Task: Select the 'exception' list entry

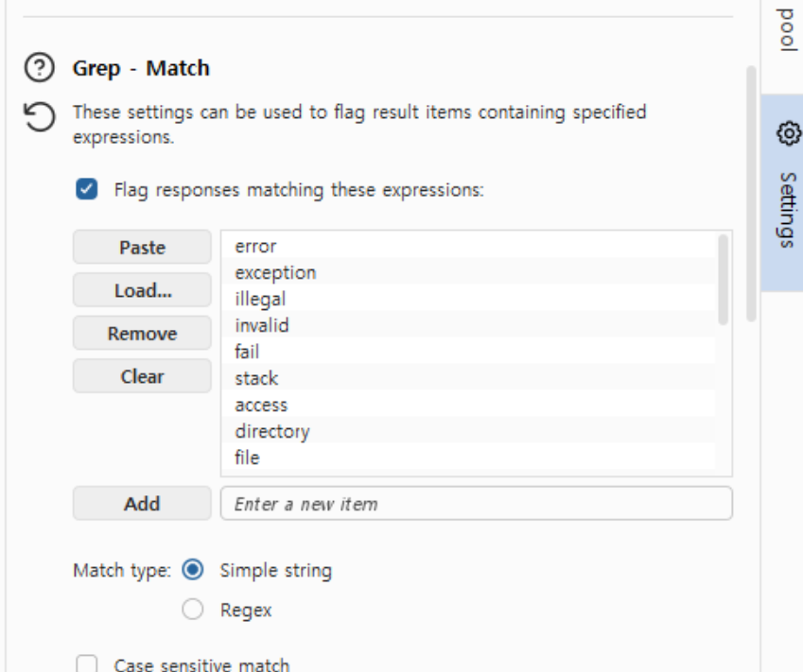Action: (x=468, y=273)
